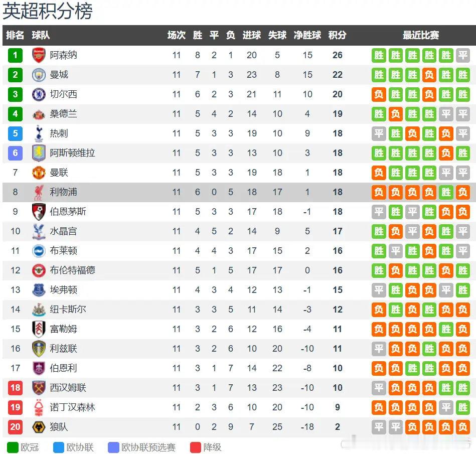Click the Chelsea club crest icon
This screenshot has width=476, height=454.
(39, 94)
